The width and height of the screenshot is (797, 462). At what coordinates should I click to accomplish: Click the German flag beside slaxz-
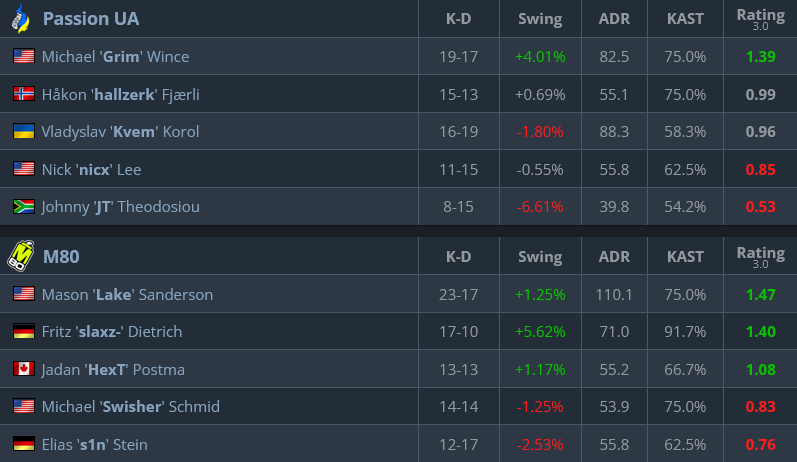[x=24, y=332]
